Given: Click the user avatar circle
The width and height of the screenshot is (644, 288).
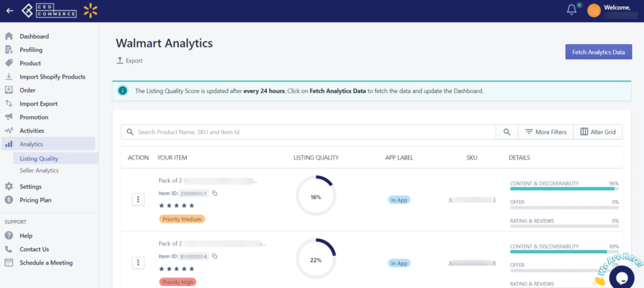Looking at the screenshot, I should point(594,11).
